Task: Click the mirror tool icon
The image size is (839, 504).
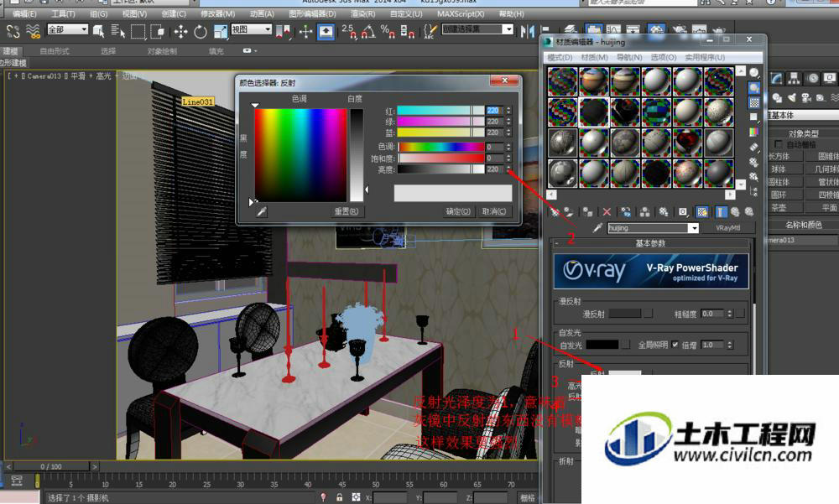Action: 528,32
